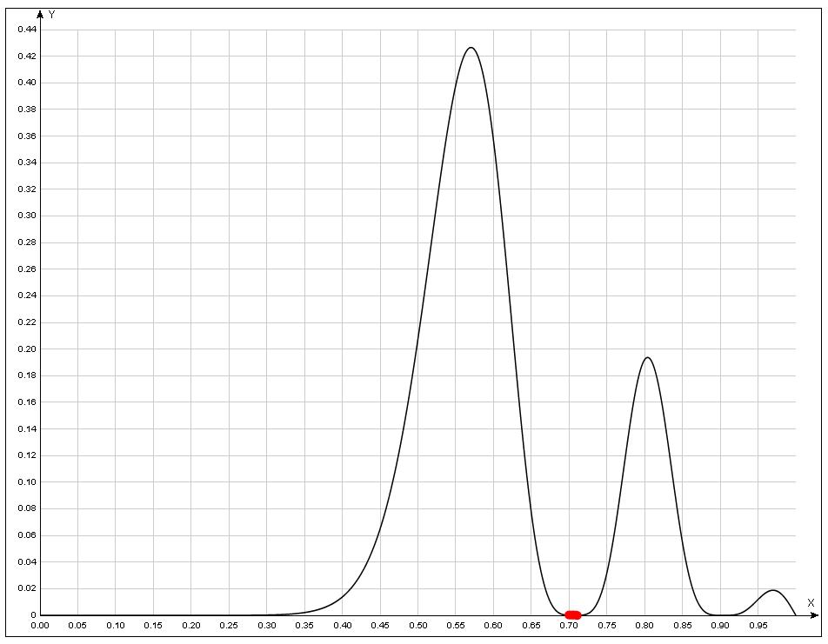Click the 0.50 tick label on X axis
Image resolution: width=828 pixels, height=644 pixels.
point(418,625)
